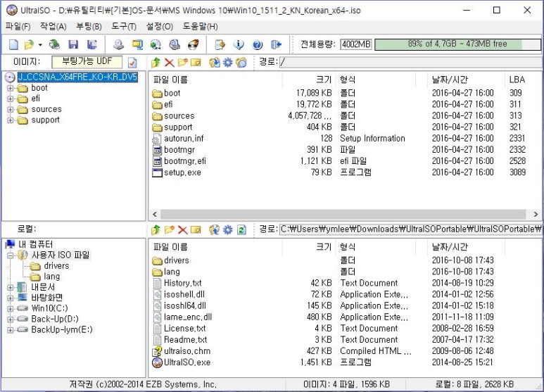Click rename icon in local pane toolbar
Viewport: 544px width, 392px height.
pos(196,229)
